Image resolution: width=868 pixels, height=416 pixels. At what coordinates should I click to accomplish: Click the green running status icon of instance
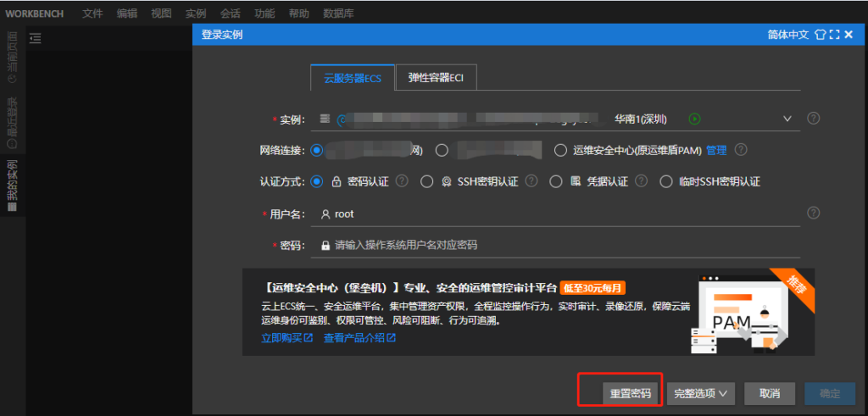(x=695, y=119)
